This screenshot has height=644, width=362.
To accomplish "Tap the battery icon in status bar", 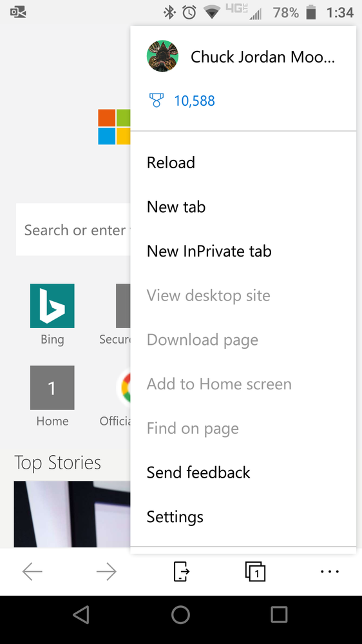I will (x=312, y=12).
